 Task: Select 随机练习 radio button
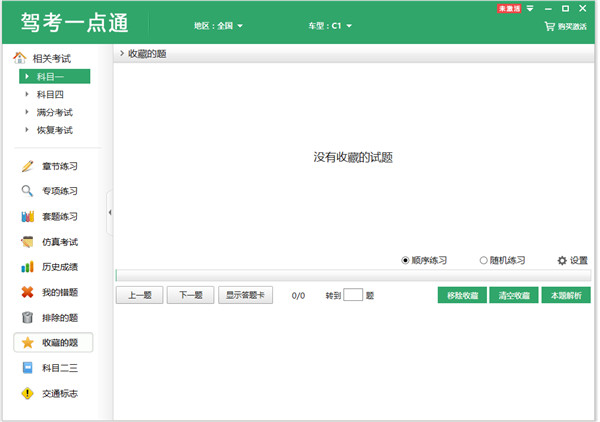(x=484, y=261)
